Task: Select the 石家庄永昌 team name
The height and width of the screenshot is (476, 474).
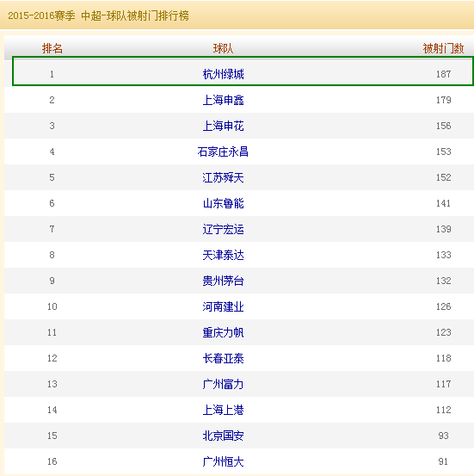Action: pos(223,151)
